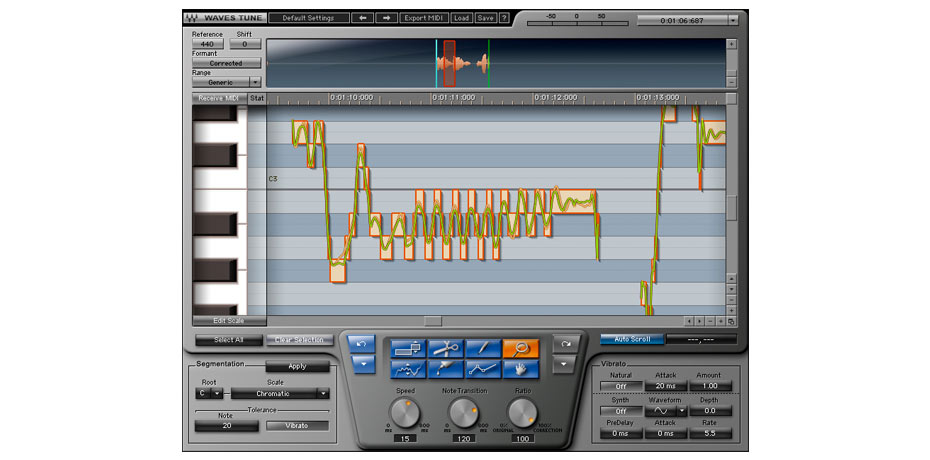The height and width of the screenshot is (460, 930).
Task: Expand the Root note dropdown
Action: (x=208, y=394)
